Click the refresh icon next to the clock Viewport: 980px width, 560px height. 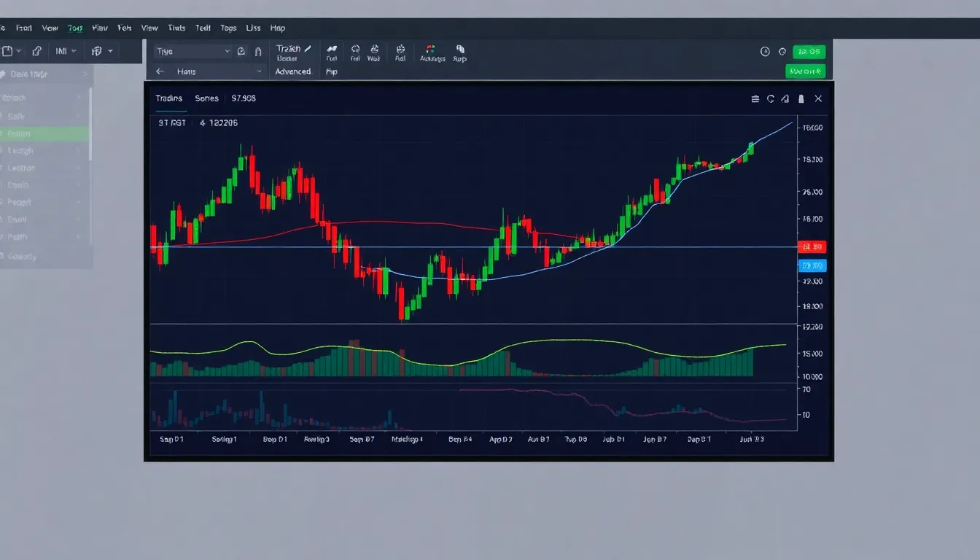(x=782, y=52)
